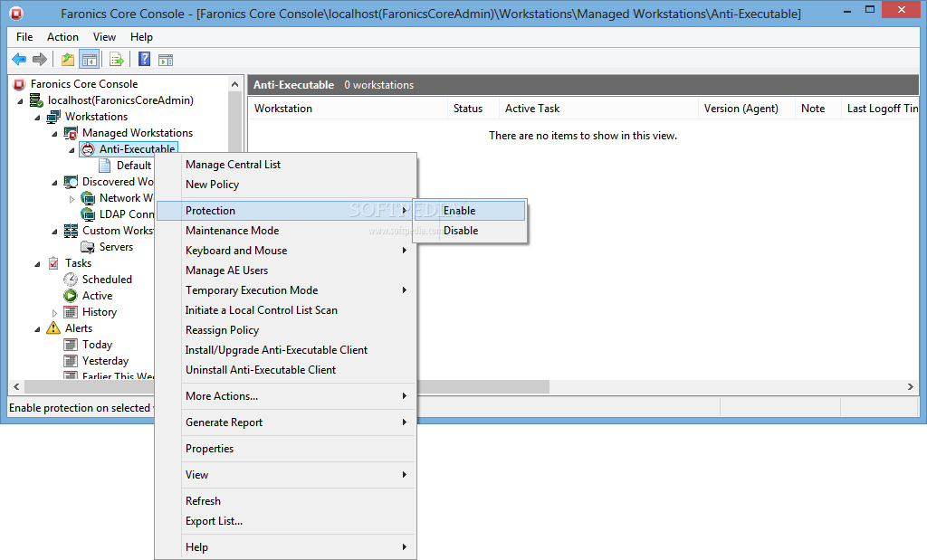Select New Policy from context menu
This screenshot has height=560, width=927.
[286, 185]
